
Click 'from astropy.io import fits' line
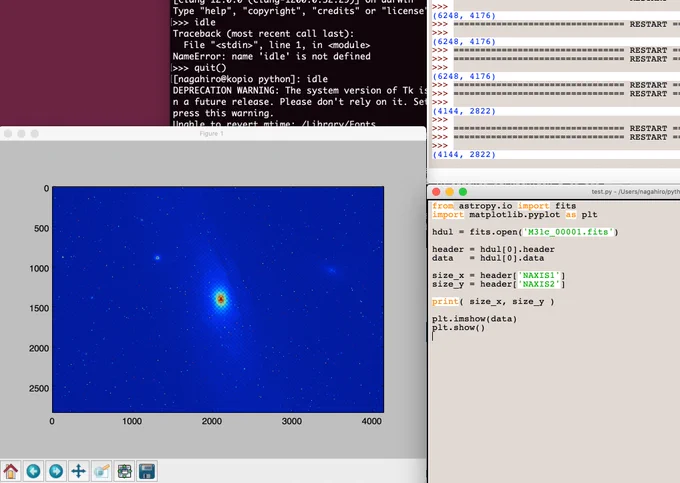(x=504, y=206)
